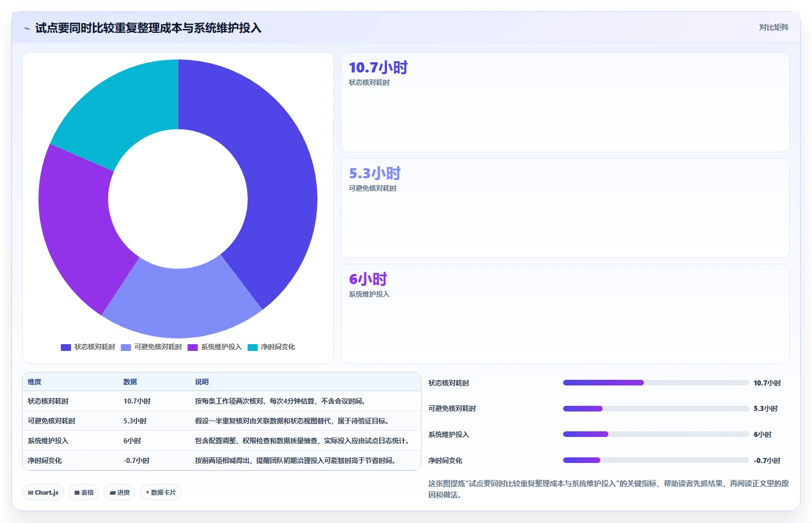Click the small icon before the title
The height and width of the screenshot is (523, 812).
click(27, 28)
